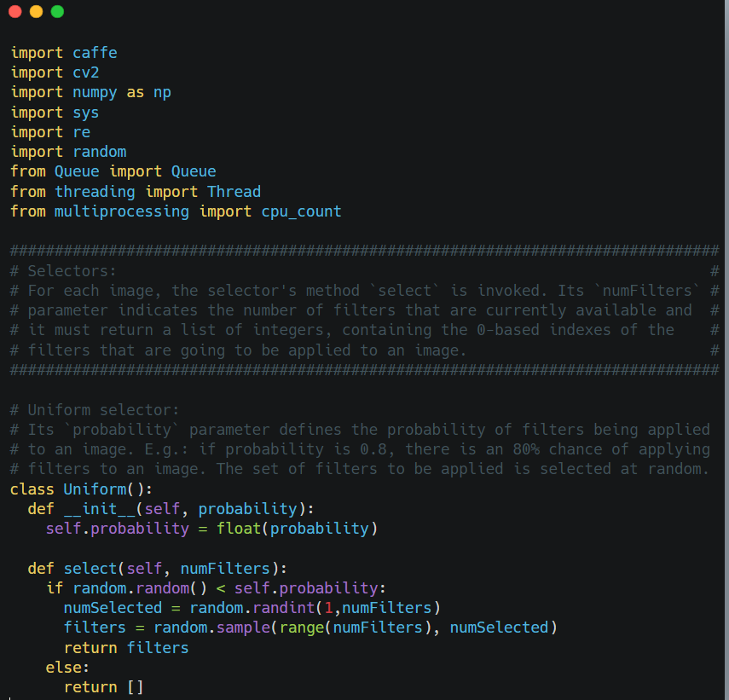Click the yellow minimize window button
This screenshot has width=729, height=700.
point(36,12)
